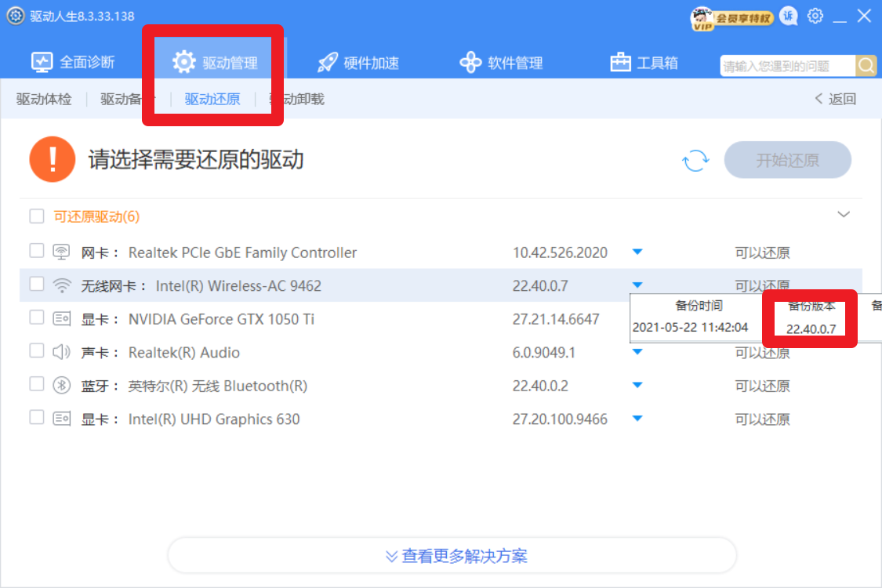The image size is (882, 588).
Task: Open the 全面诊断 tab
Action: [x=73, y=62]
